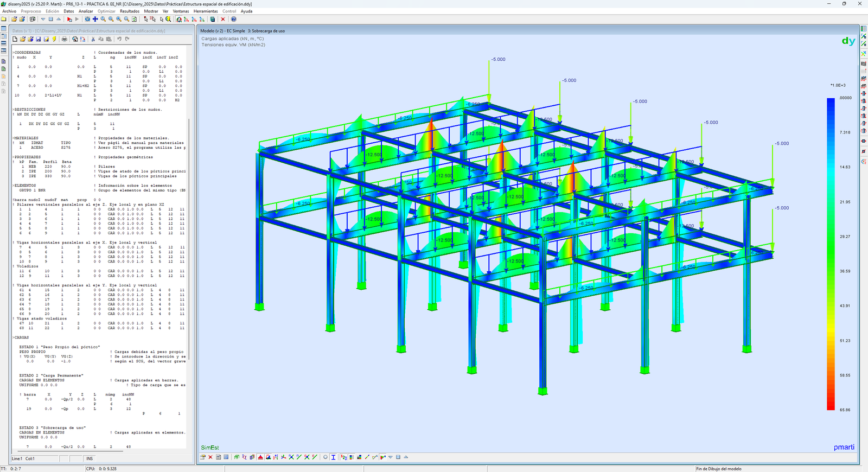Click the printer icon in Datos toolbar
Viewport: 868px width, 472px height.
click(x=65, y=39)
